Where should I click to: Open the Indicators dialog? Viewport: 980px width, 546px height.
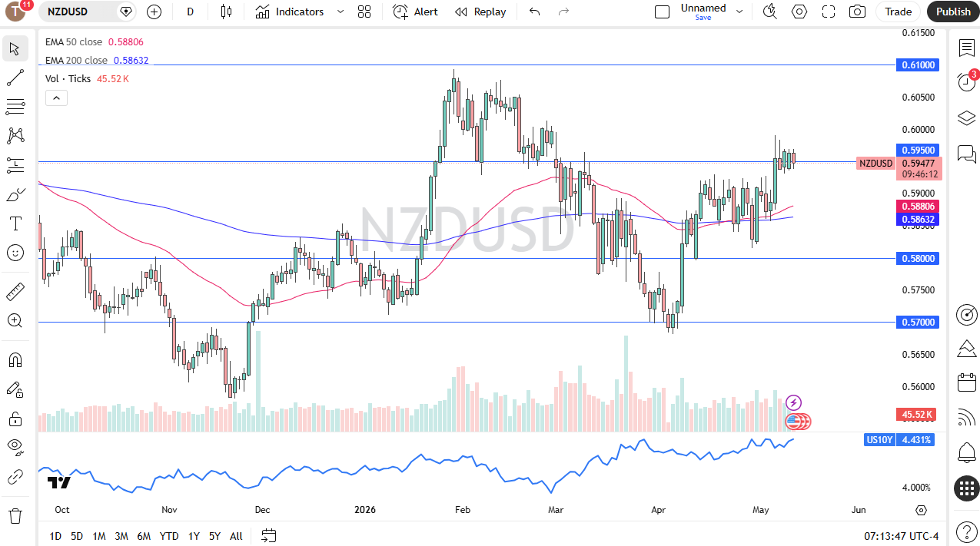click(x=290, y=12)
